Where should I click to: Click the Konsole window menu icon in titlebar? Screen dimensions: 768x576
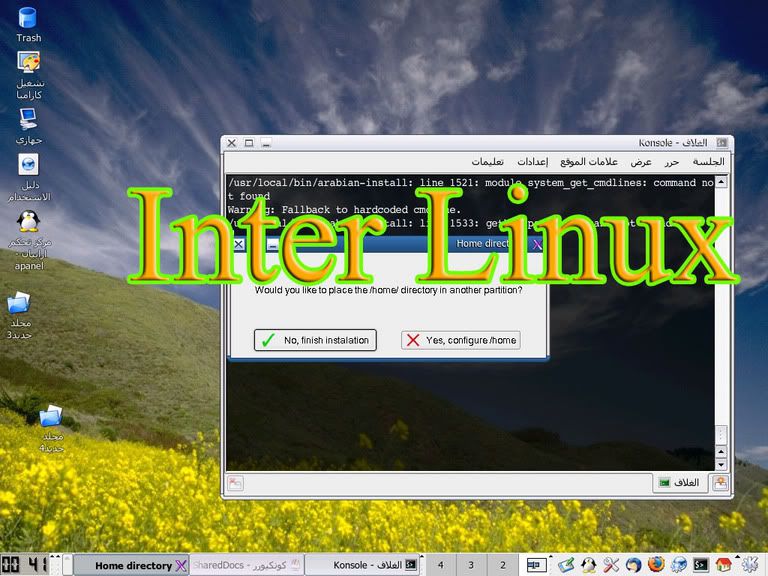721,143
